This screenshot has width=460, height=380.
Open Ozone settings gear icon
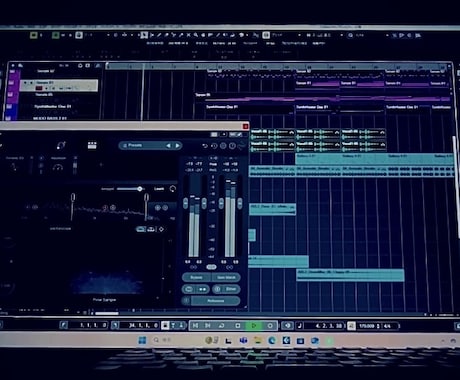[223, 146]
